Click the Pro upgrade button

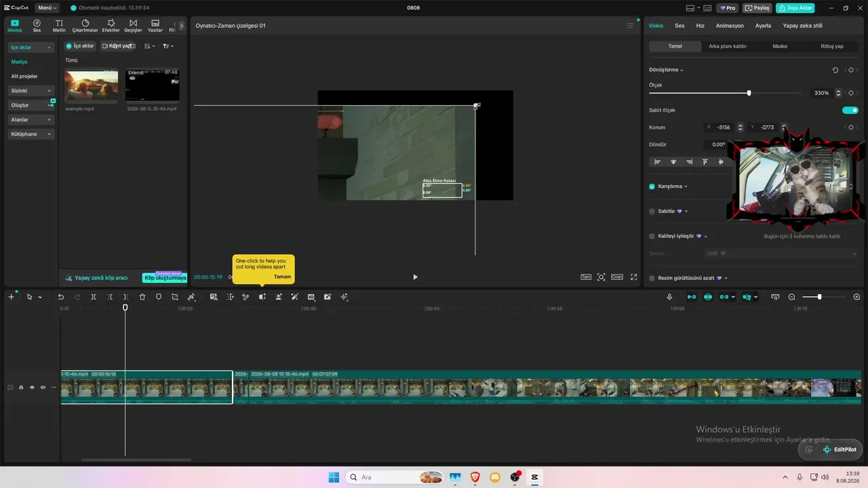tap(728, 8)
